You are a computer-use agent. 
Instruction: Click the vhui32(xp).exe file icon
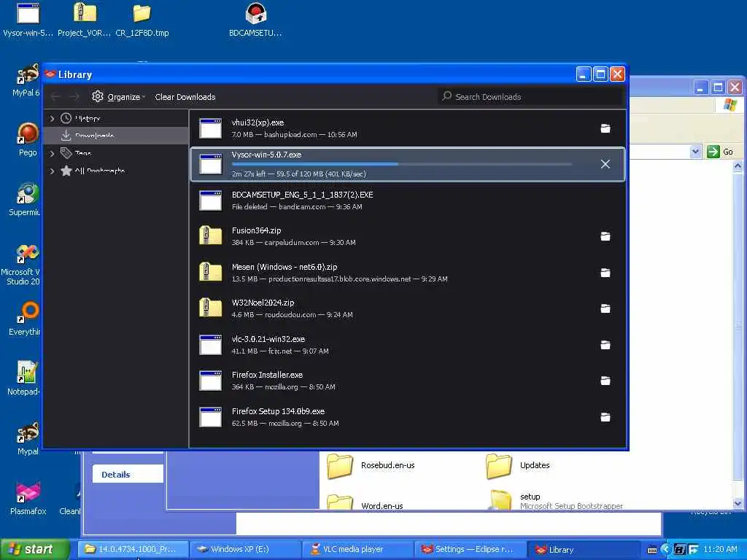[x=211, y=128]
